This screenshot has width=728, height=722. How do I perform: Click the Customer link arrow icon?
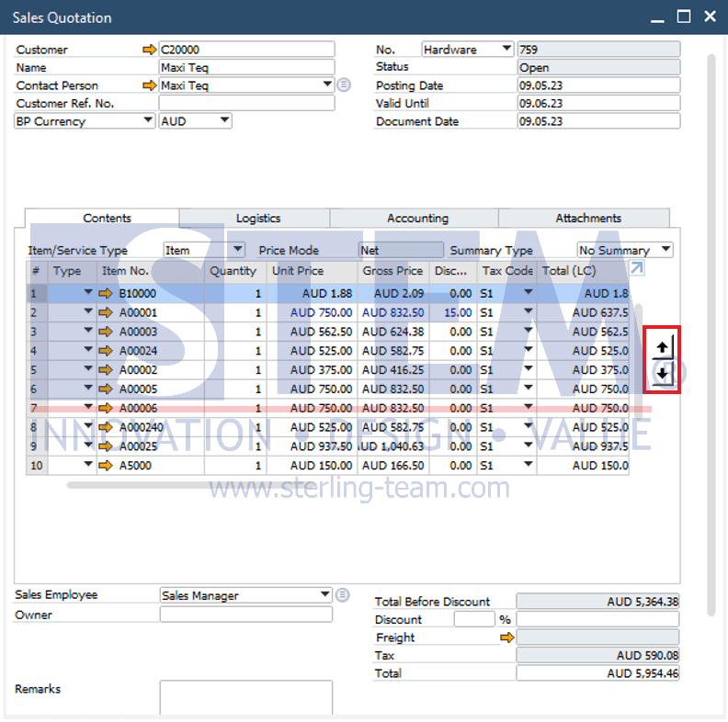point(150,50)
